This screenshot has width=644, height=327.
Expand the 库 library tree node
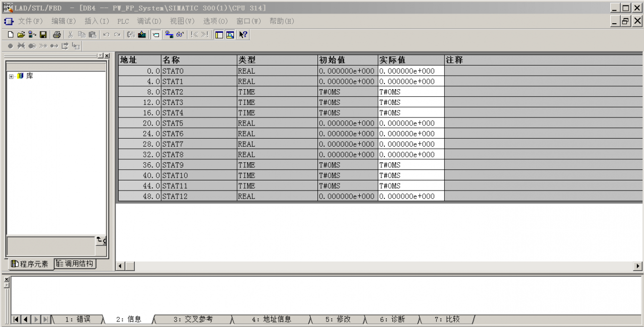click(x=11, y=77)
